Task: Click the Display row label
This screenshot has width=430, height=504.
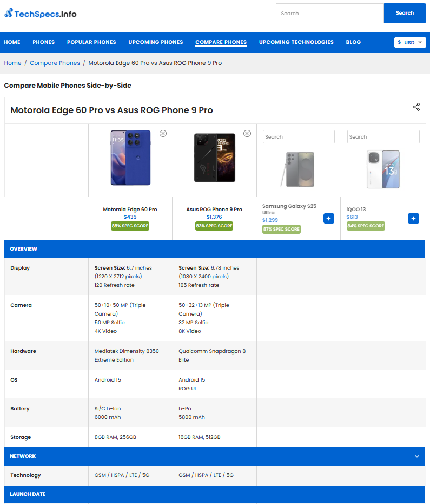Action: coord(20,268)
